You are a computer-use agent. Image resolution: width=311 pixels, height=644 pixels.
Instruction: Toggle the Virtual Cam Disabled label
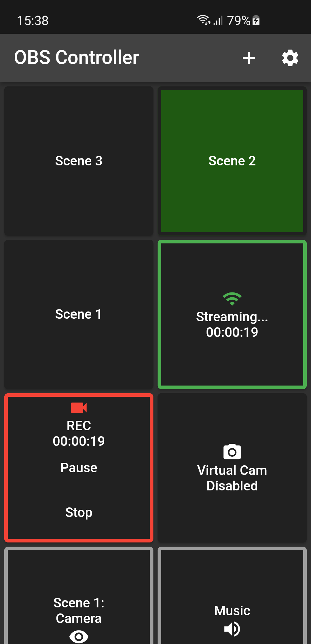(232, 478)
